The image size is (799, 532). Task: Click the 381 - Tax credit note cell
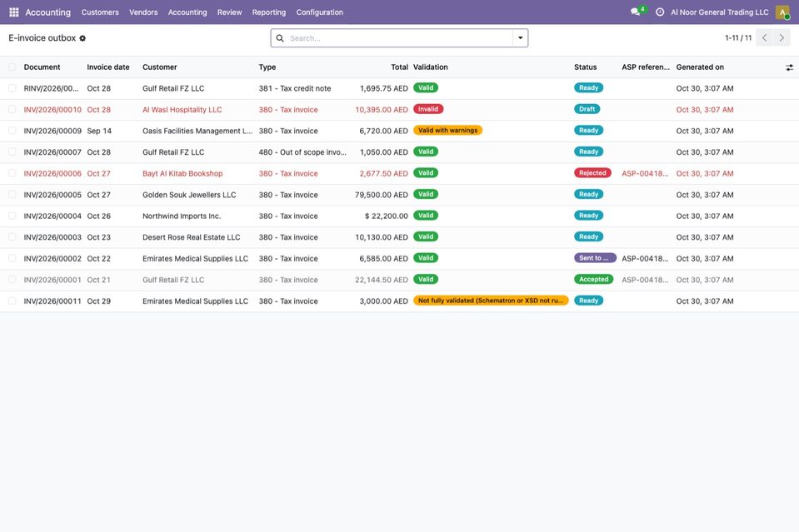point(295,88)
